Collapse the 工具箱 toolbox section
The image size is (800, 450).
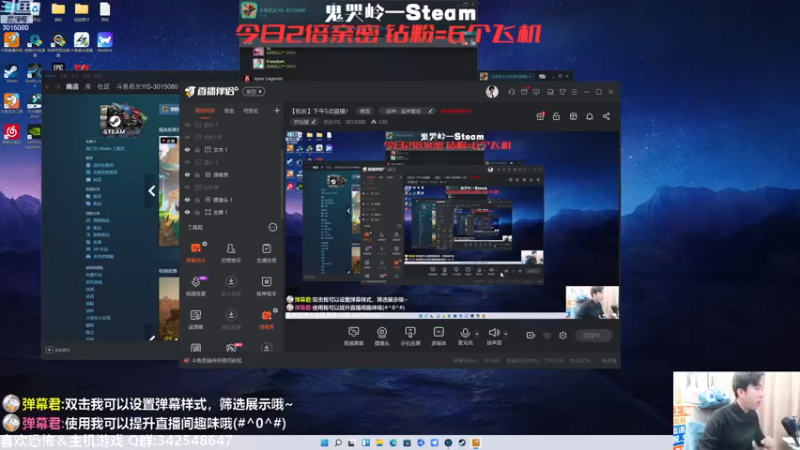272,227
